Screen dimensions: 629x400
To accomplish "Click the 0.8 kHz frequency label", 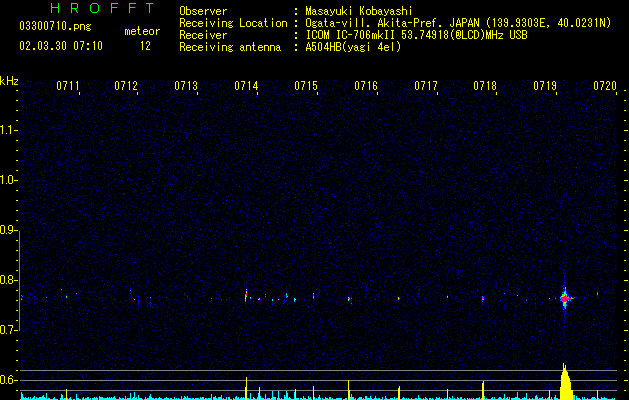I will tap(8, 280).
